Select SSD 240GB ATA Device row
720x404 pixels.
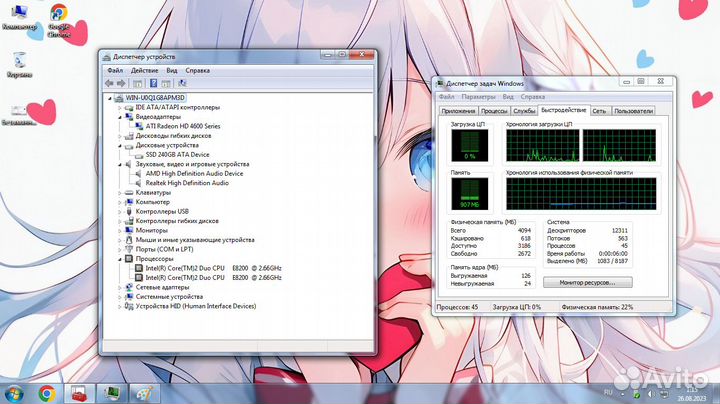(x=177, y=155)
